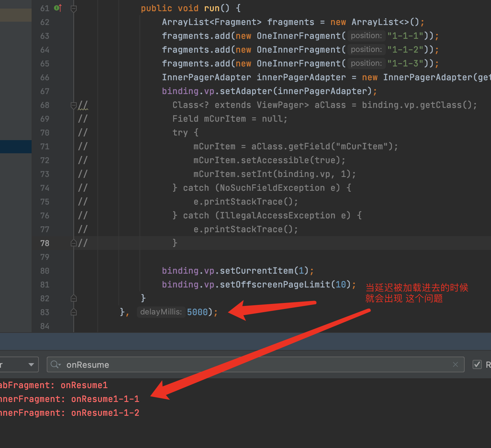Click the setOffscreenPageLimit call on line 81
Screen dimensions: 491x448
tap(275, 285)
